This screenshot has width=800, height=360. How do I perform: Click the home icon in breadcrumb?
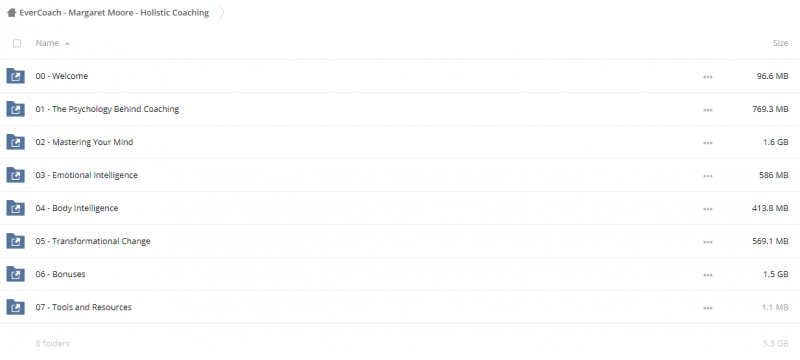tap(11, 13)
